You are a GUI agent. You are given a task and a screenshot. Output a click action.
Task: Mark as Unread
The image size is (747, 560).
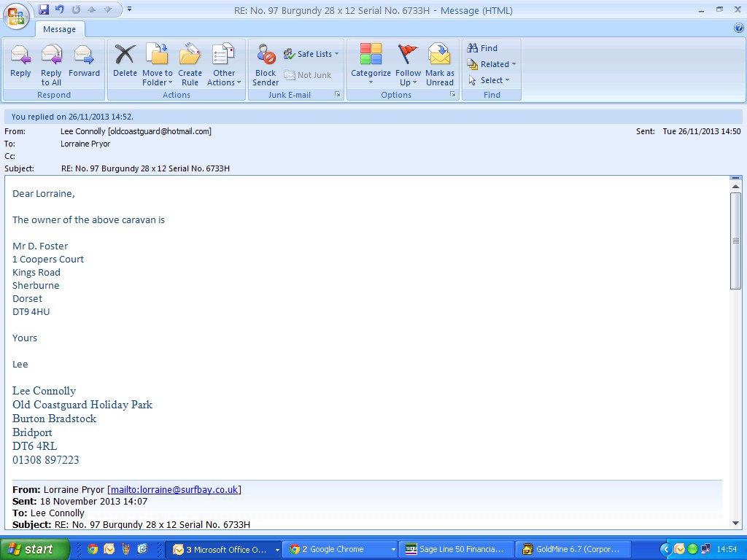pos(440,65)
